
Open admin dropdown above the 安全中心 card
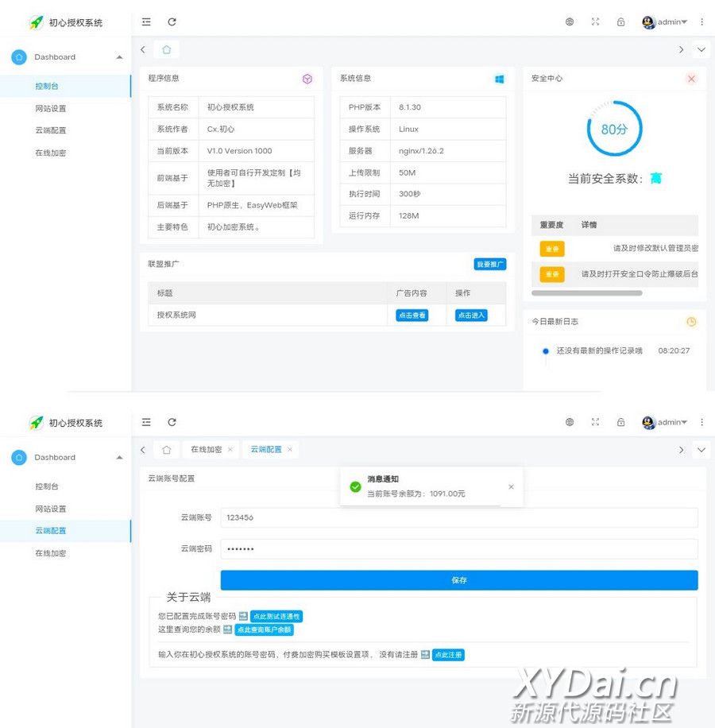[666, 22]
